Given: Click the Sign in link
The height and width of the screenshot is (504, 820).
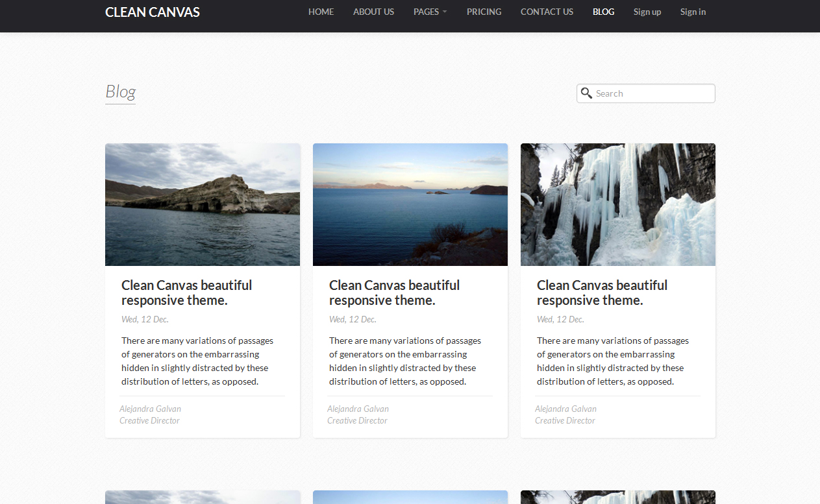Looking at the screenshot, I should (693, 12).
